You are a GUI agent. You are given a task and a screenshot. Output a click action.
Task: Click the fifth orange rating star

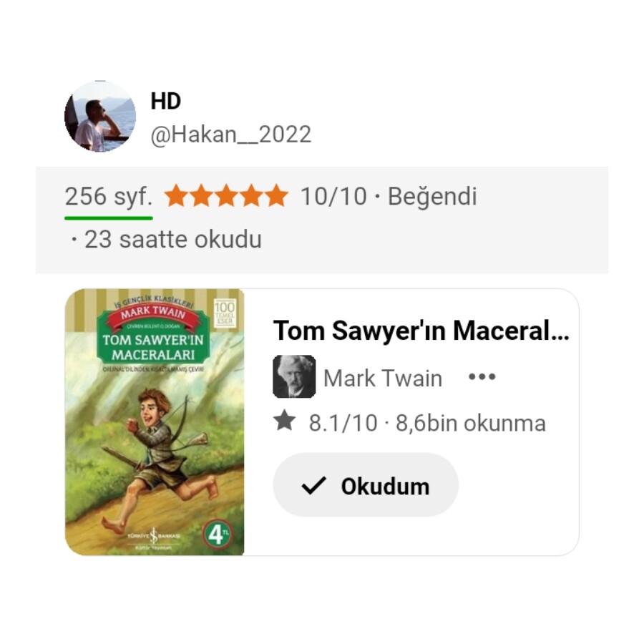277,195
